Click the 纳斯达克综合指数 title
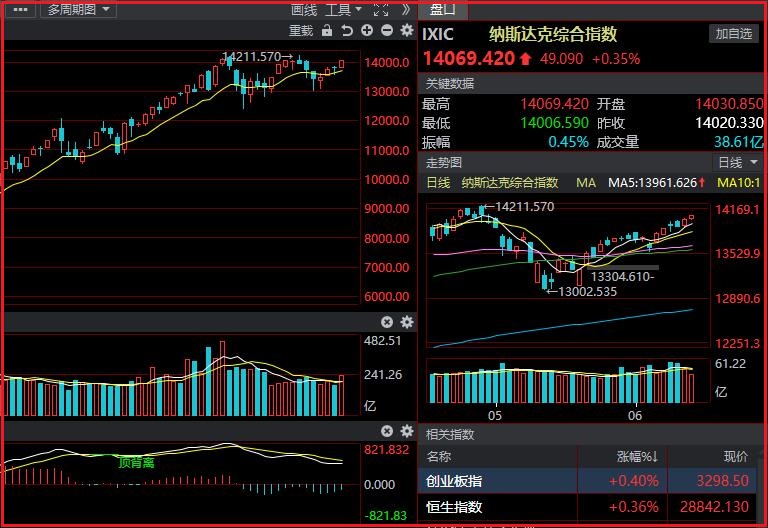Screen dimensions: 768x528 (x=553, y=34)
